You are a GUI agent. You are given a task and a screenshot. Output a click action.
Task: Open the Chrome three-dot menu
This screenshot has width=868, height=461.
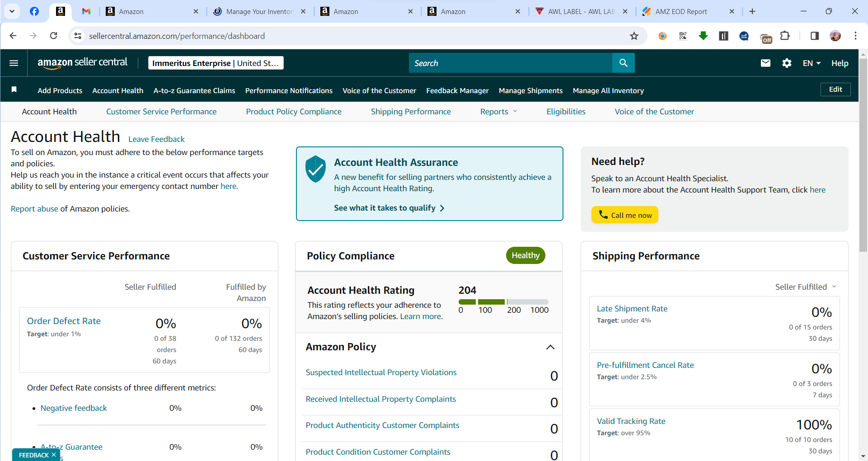tap(855, 36)
